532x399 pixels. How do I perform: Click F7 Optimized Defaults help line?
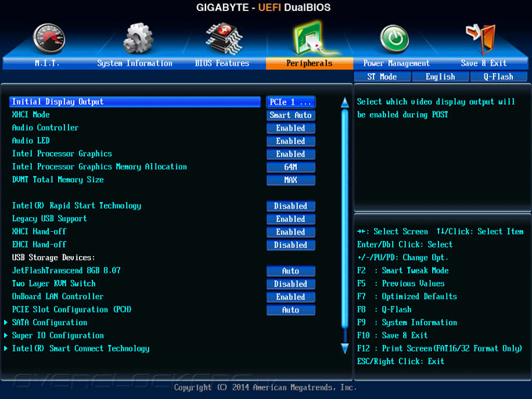407,297
